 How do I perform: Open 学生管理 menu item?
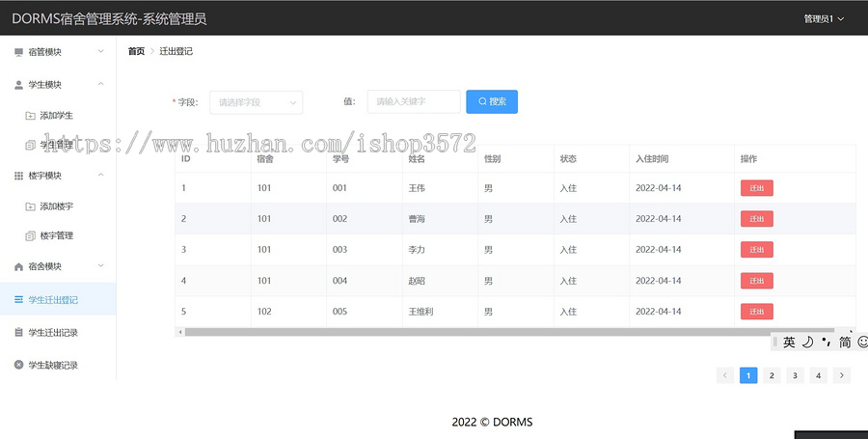(57, 145)
